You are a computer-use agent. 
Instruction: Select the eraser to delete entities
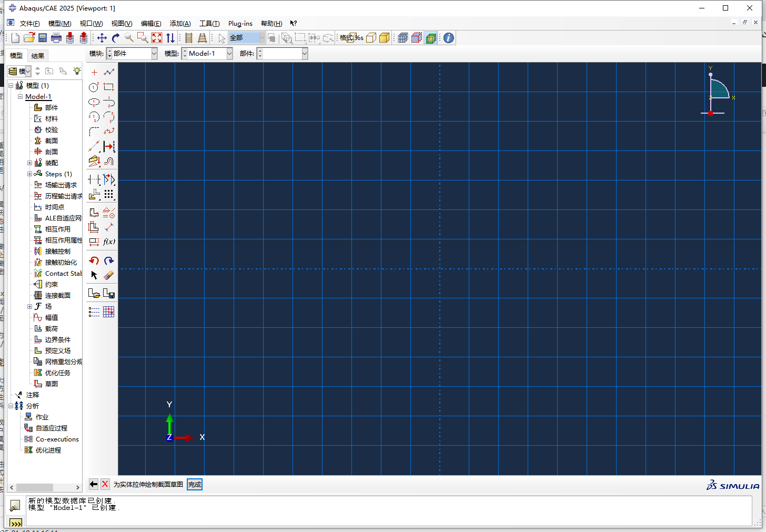pos(109,275)
